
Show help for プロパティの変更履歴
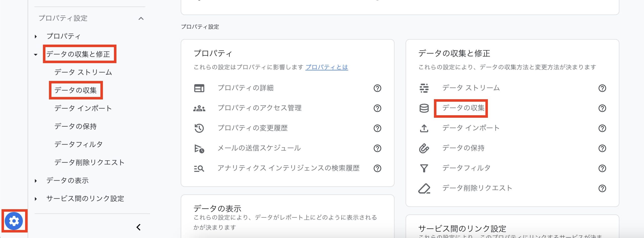(x=377, y=128)
